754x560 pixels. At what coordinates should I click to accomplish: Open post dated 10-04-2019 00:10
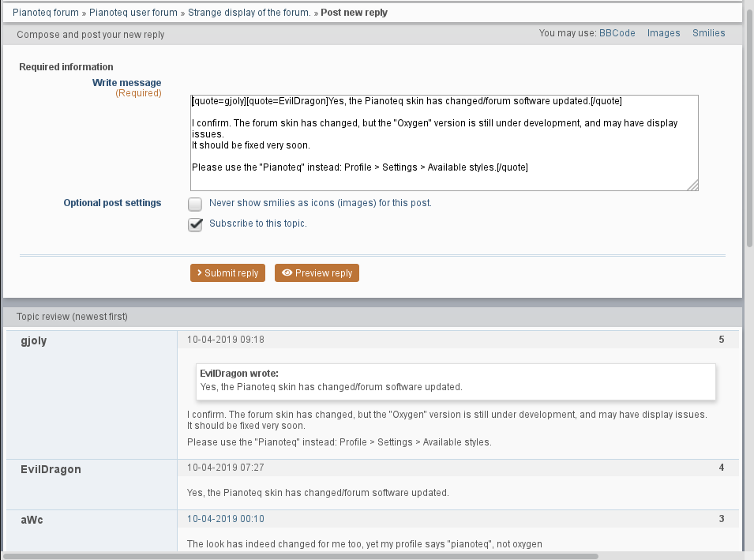(226, 519)
